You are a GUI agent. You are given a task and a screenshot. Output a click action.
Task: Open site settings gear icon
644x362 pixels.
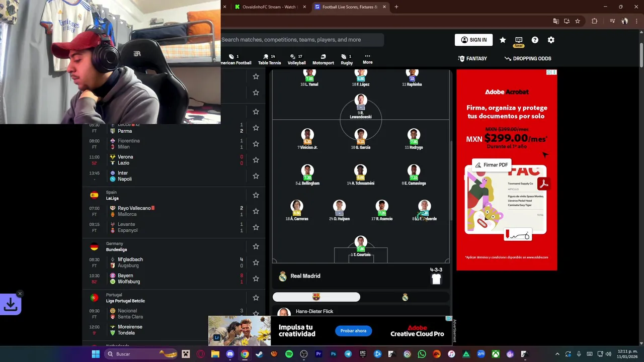click(551, 40)
